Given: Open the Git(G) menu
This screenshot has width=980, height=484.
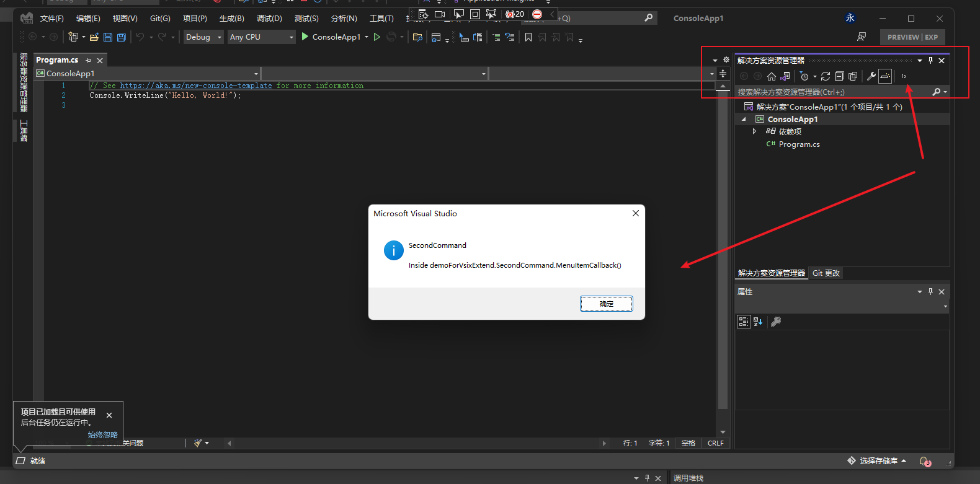Looking at the screenshot, I should [x=160, y=19].
